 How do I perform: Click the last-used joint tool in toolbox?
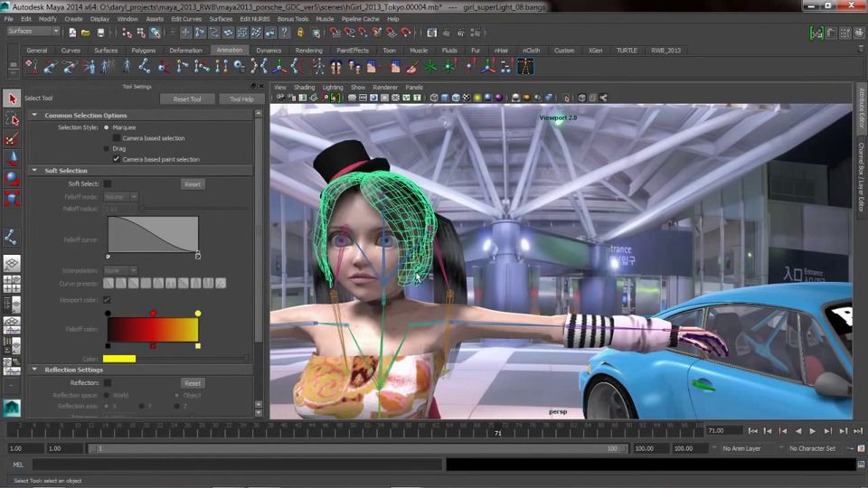[x=12, y=237]
